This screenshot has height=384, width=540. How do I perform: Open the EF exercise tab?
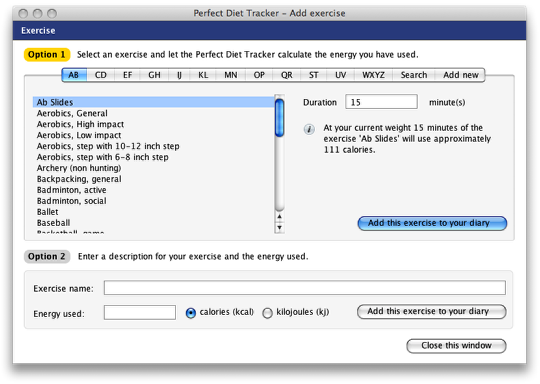click(x=127, y=75)
